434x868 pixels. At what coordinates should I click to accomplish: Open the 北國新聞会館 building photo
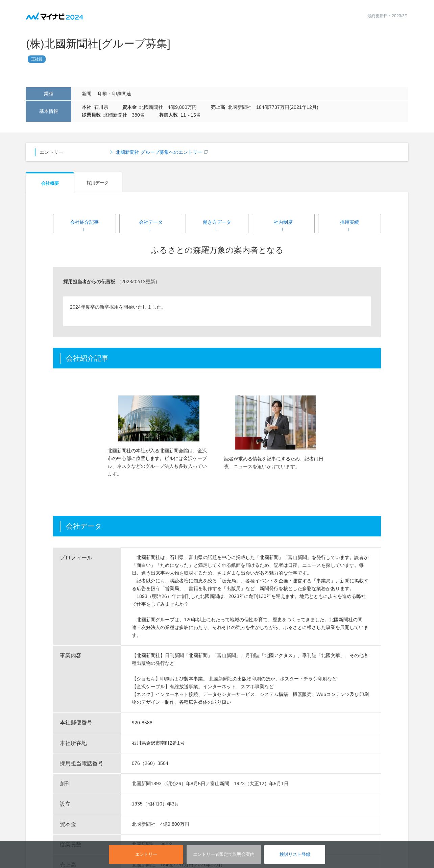click(159, 418)
